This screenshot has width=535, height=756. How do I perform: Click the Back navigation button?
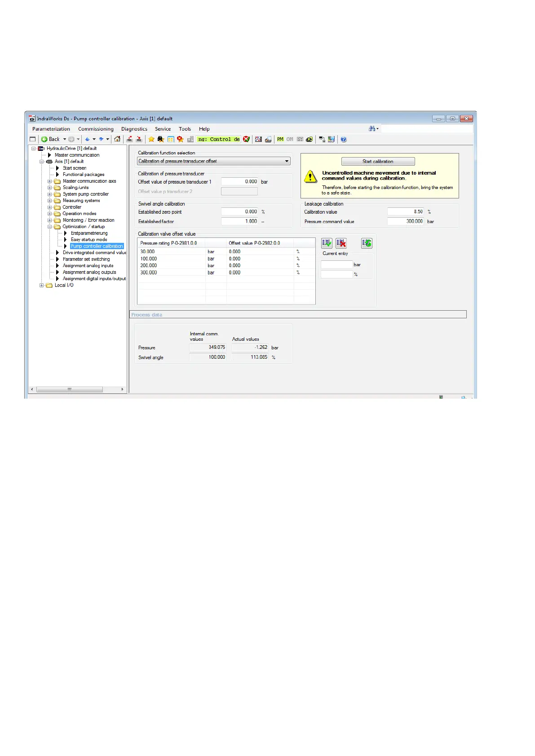pos(50,139)
